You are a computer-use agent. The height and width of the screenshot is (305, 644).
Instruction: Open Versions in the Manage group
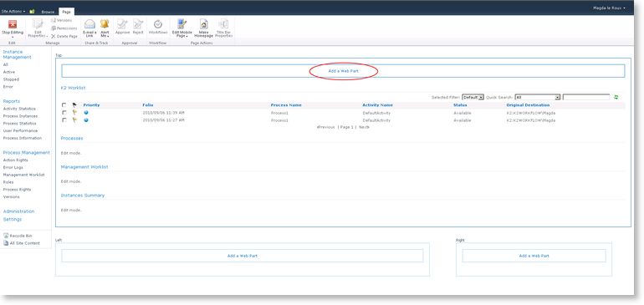61,20
